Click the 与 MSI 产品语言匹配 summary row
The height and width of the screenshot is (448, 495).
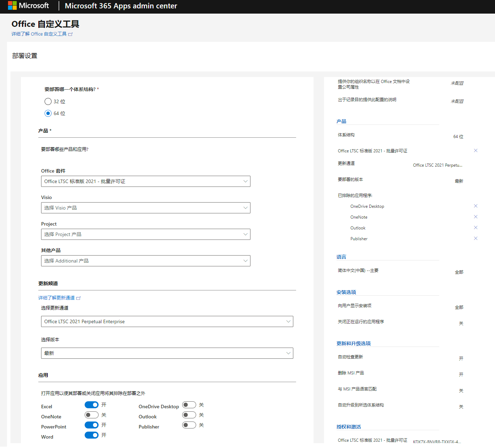401,389
